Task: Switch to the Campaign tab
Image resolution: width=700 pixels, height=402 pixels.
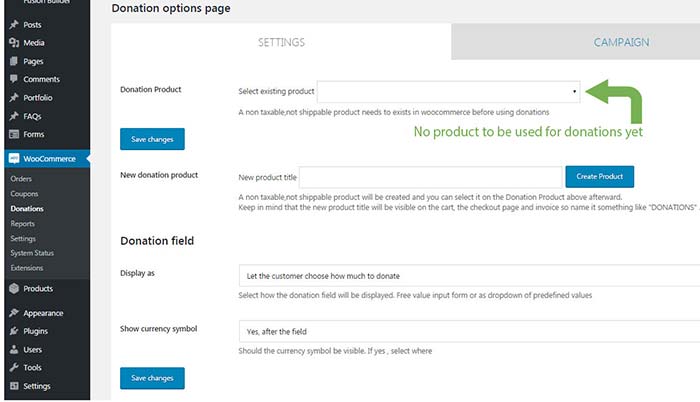Action: click(x=620, y=42)
